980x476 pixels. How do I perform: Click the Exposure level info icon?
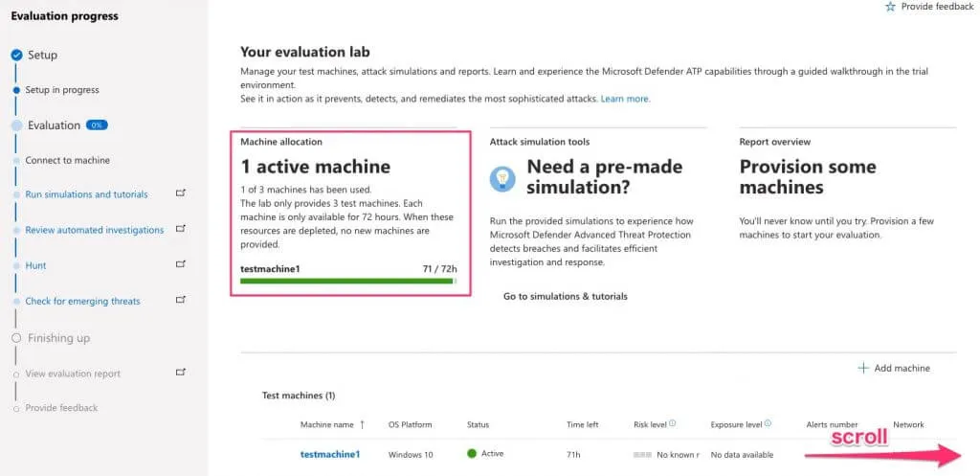coord(768,423)
